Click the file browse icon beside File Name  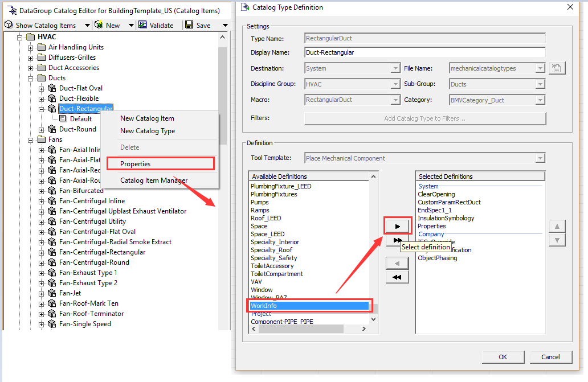pos(557,68)
